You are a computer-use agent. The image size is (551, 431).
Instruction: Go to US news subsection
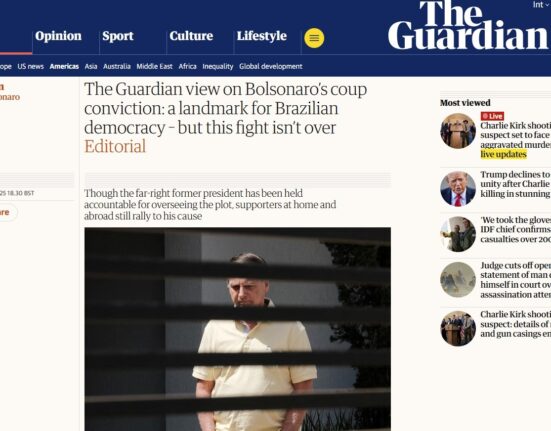click(31, 66)
